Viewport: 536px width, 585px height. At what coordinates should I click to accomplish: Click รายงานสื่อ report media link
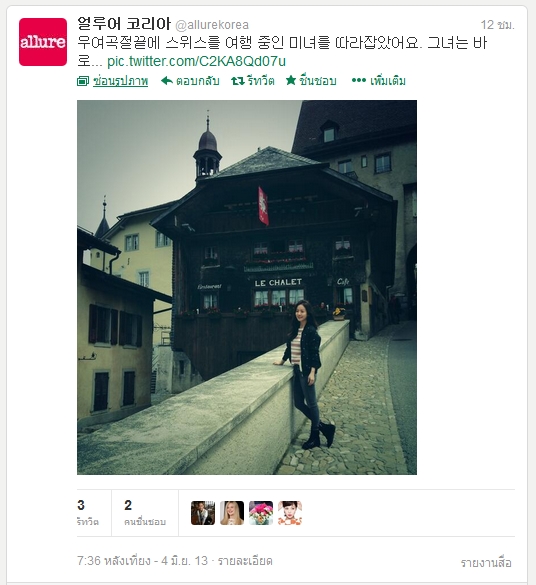(x=486, y=563)
